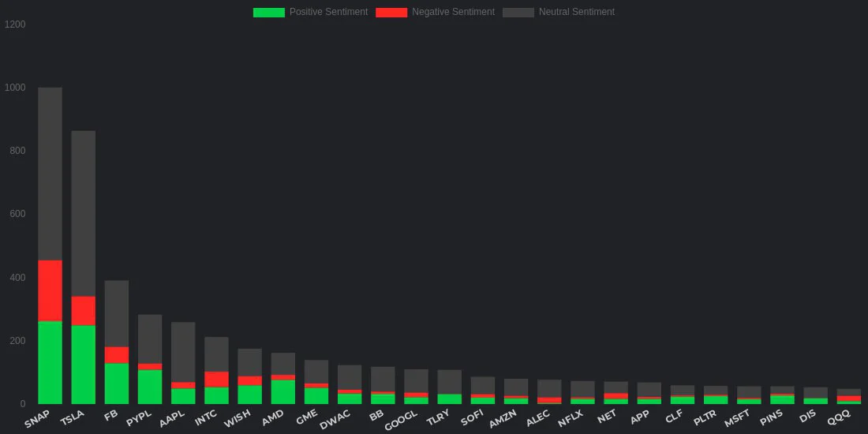Click the 200 y-axis value

tap(17, 340)
